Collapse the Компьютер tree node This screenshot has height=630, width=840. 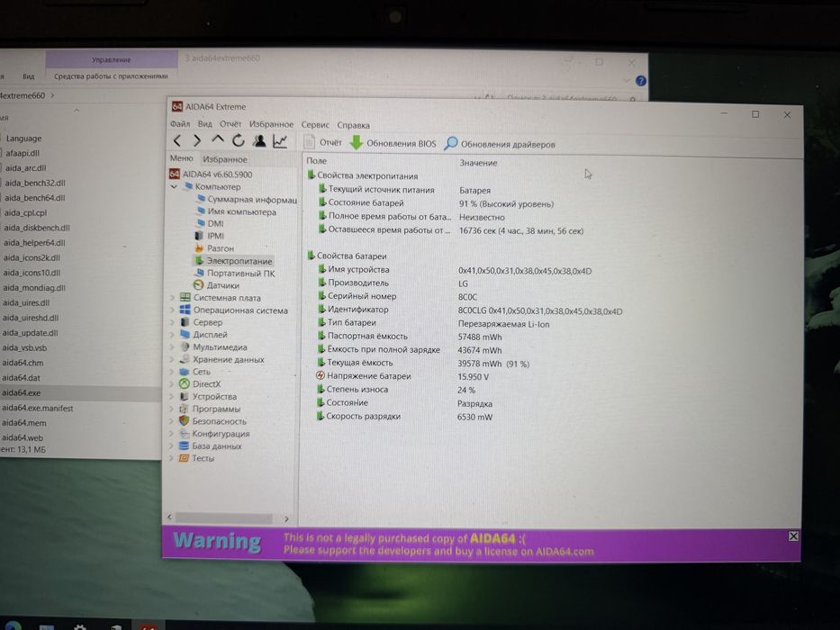(x=174, y=186)
